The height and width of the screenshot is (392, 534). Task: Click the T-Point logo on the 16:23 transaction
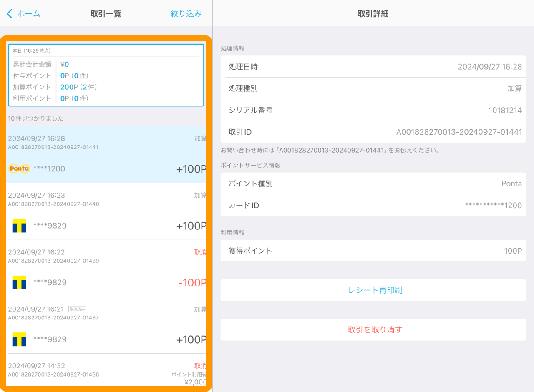pos(19,226)
